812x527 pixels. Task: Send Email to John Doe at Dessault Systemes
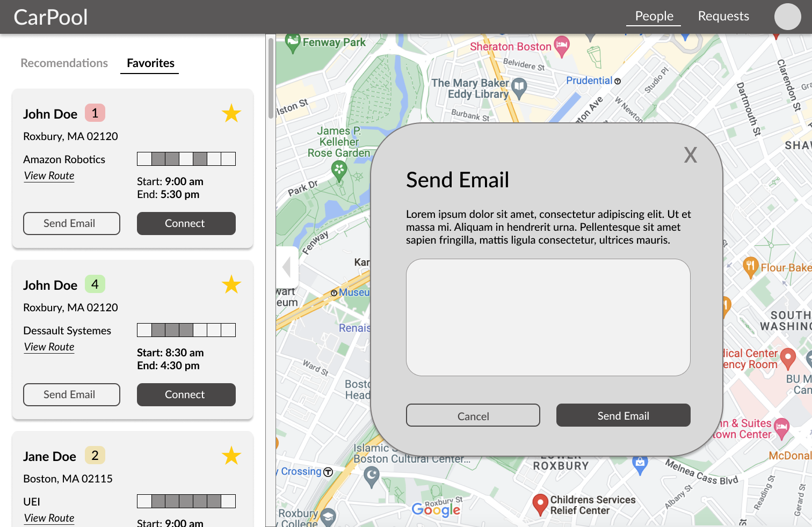tap(71, 394)
